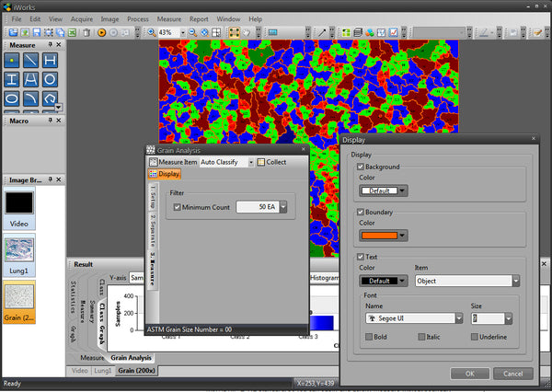The image size is (552, 392).
Task: Select the circle measure tool
Action: coord(50,79)
